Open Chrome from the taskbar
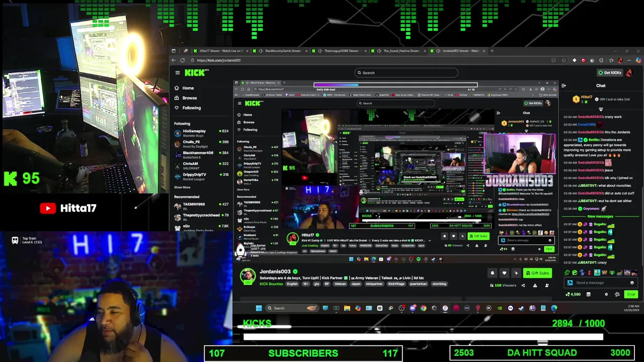The height and width of the screenshot is (362, 644). click(423, 308)
